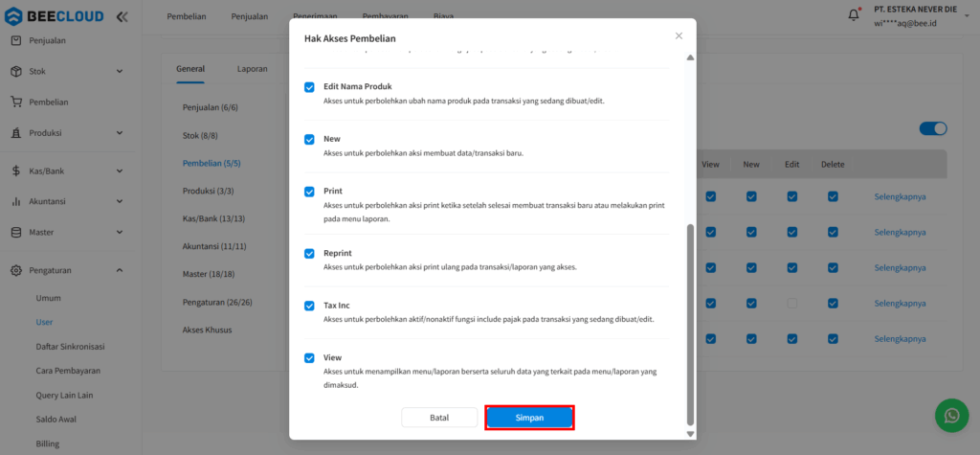Click the Pengaturan gear icon in sidebar
Viewport: 980px width, 455px height.
point(16,271)
